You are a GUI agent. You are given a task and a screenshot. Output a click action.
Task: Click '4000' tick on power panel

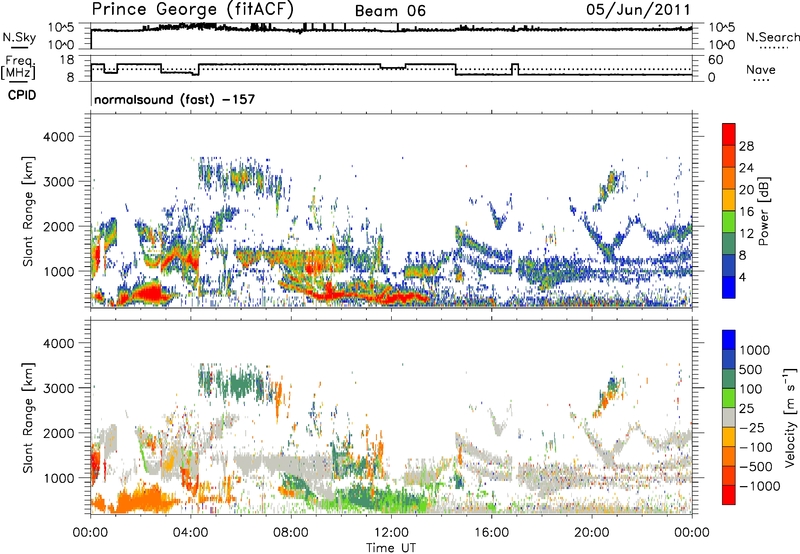tap(58, 137)
